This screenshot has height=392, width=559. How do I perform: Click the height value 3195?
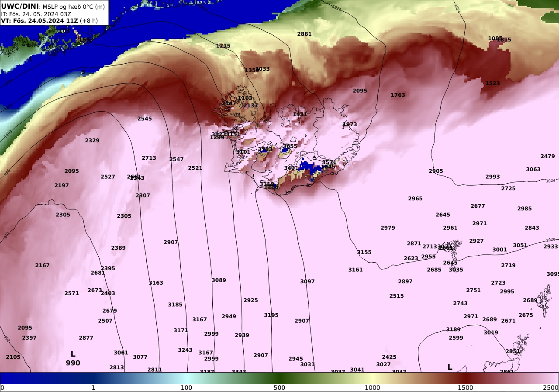271,315
